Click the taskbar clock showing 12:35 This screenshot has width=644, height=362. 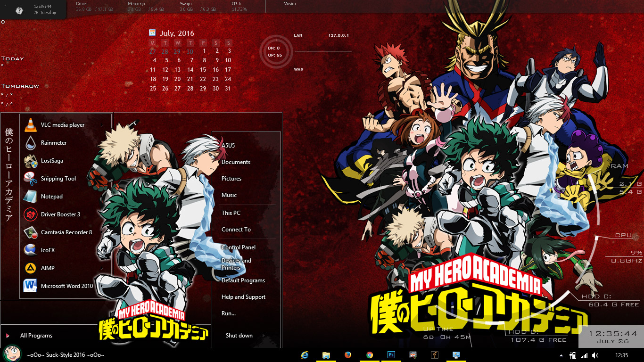pos(621,355)
